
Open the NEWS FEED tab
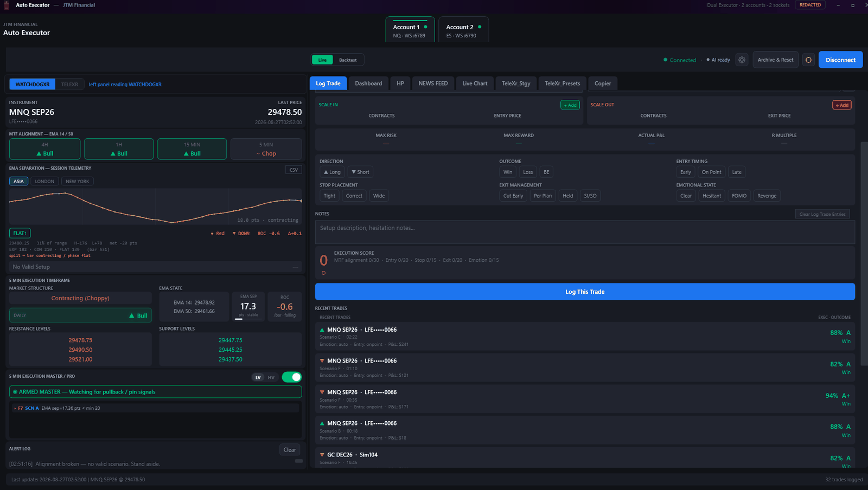[433, 83]
